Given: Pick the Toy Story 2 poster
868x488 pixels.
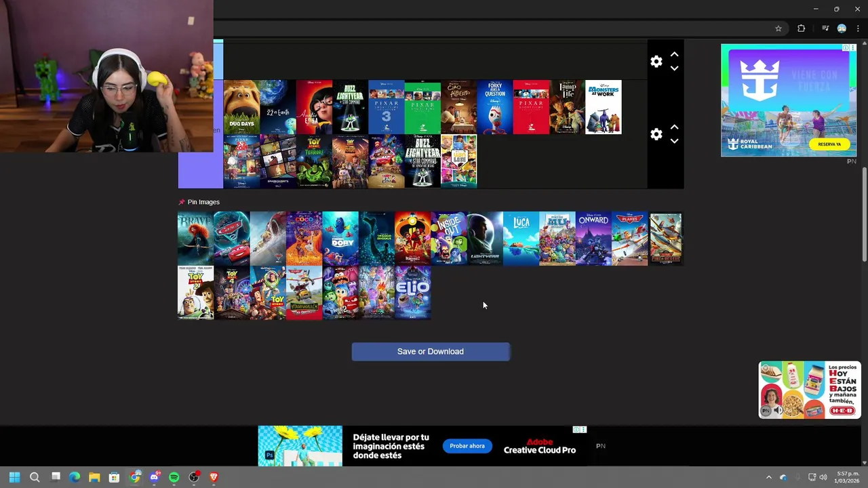Looking at the screenshot, I should click(195, 293).
